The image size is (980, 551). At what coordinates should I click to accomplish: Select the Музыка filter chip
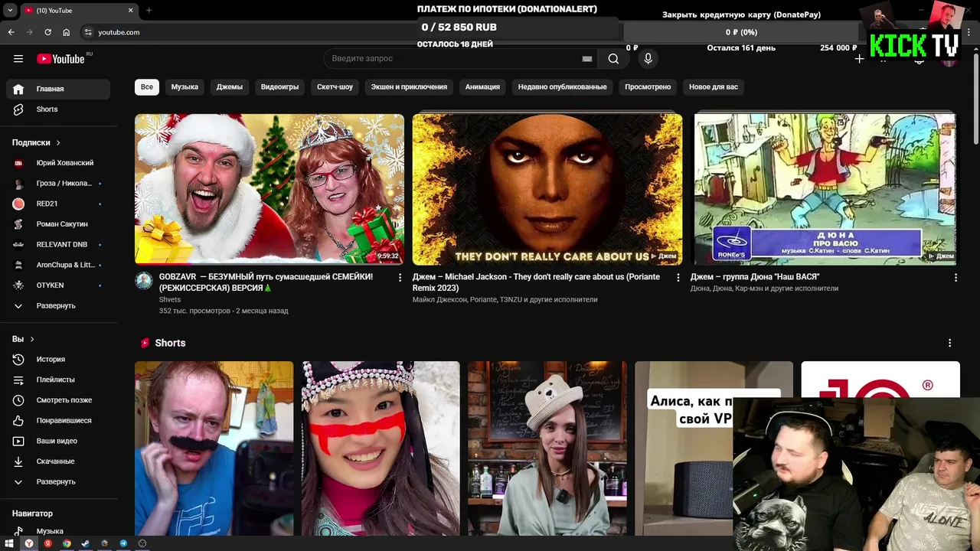pos(185,86)
